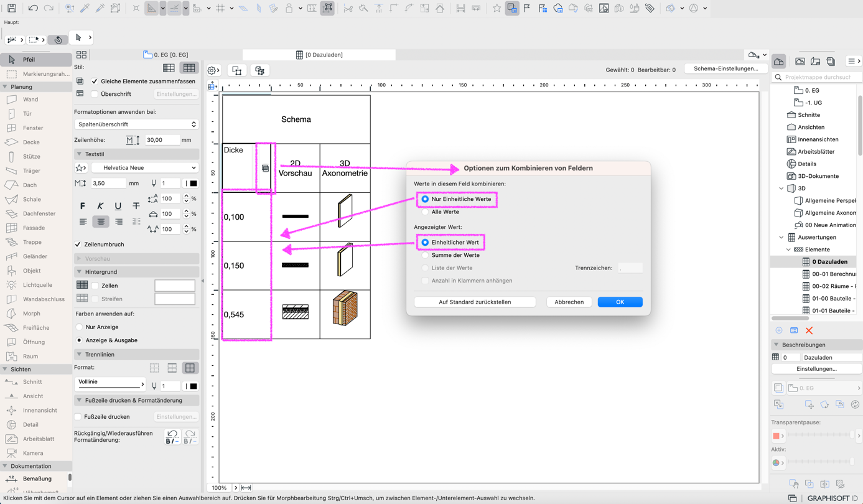Select the Dach roof tool
The width and height of the screenshot is (863, 504).
pos(36,185)
